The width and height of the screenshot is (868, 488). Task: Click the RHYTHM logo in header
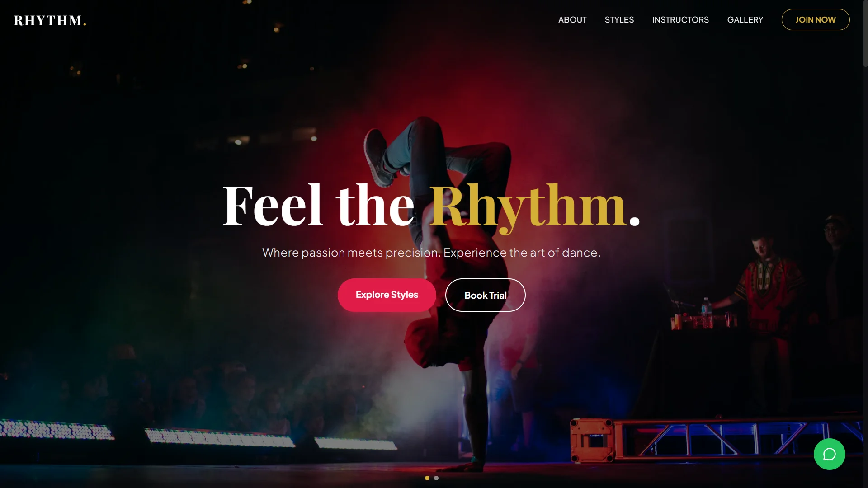(x=50, y=20)
